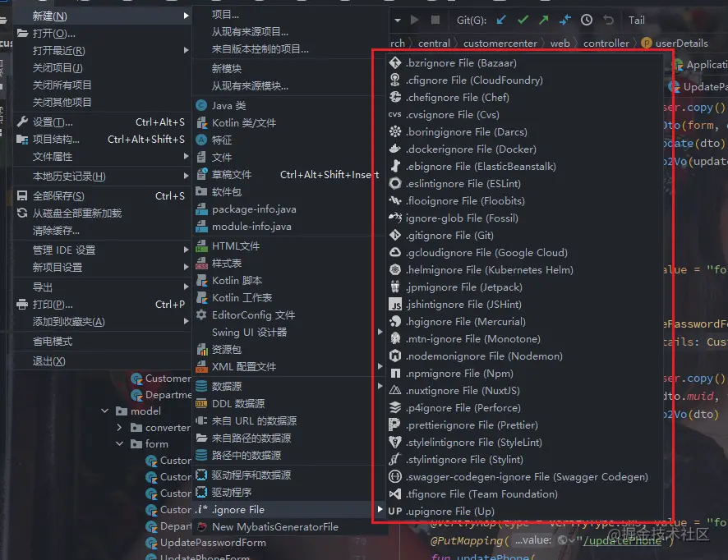This screenshot has width=728, height=560.
Task: Choose .helmignore File (Kubernetes Helm) icon
Action: point(395,269)
